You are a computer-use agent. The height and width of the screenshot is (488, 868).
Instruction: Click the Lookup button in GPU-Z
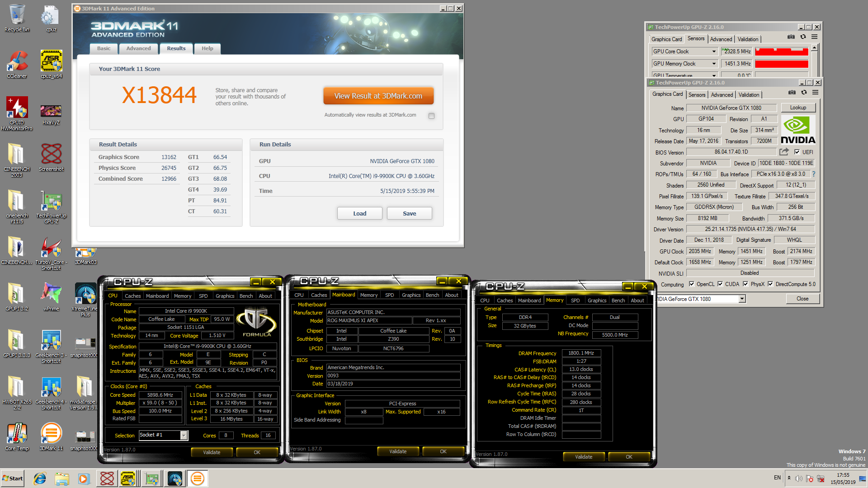(798, 108)
